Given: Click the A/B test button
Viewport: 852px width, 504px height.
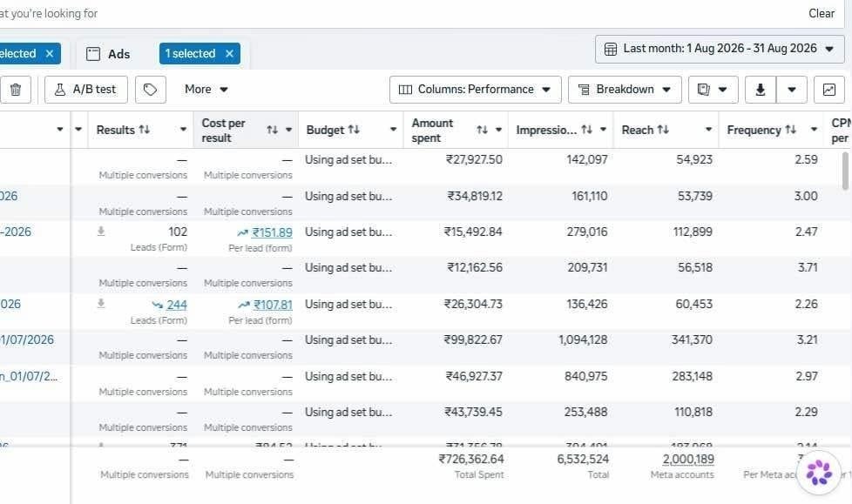Looking at the screenshot, I should [86, 89].
